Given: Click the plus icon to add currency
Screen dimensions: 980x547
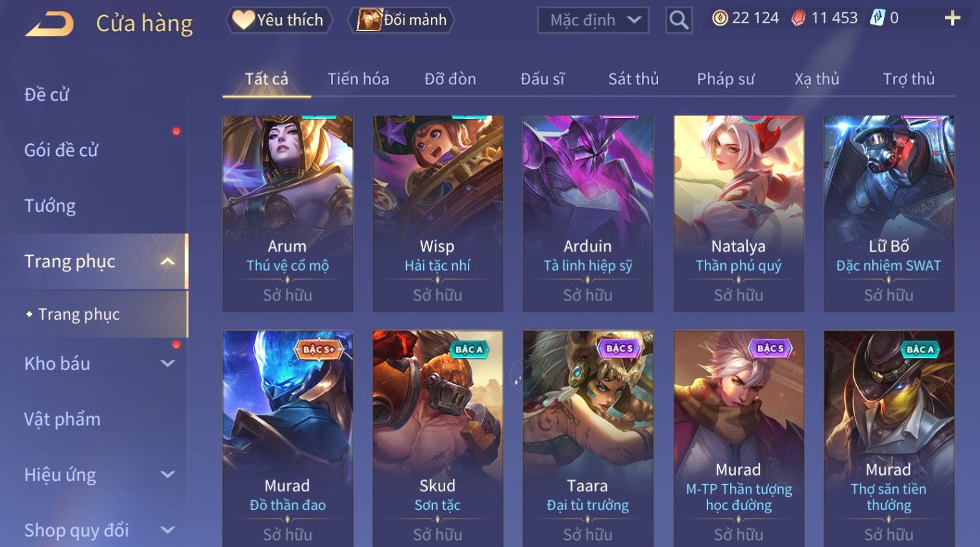Looking at the screenshot, I should pos(952,18).
